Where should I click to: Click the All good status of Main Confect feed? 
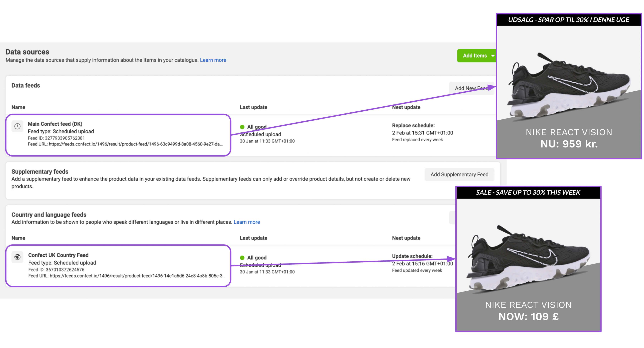(253, 127)
